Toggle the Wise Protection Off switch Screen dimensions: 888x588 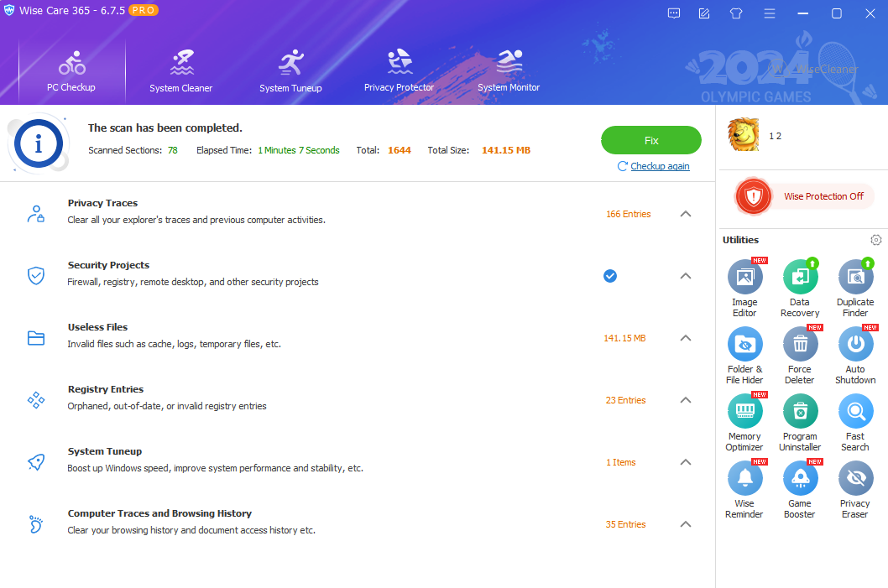click(x=804, y=196)
